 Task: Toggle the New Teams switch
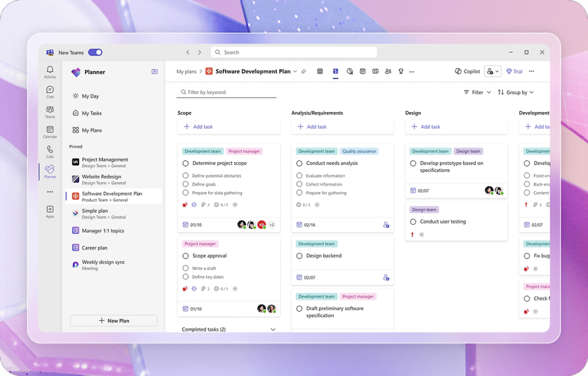[95, 52]
